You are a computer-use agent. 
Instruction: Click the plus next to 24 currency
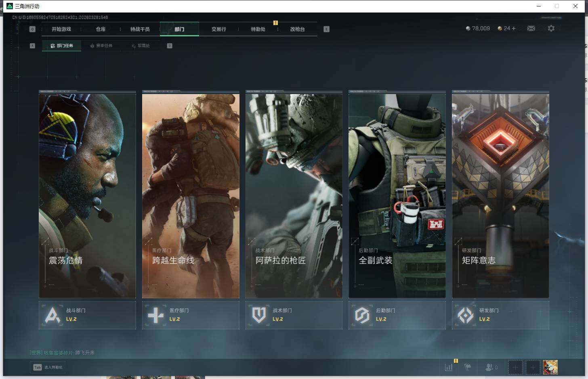pos(514,28)
